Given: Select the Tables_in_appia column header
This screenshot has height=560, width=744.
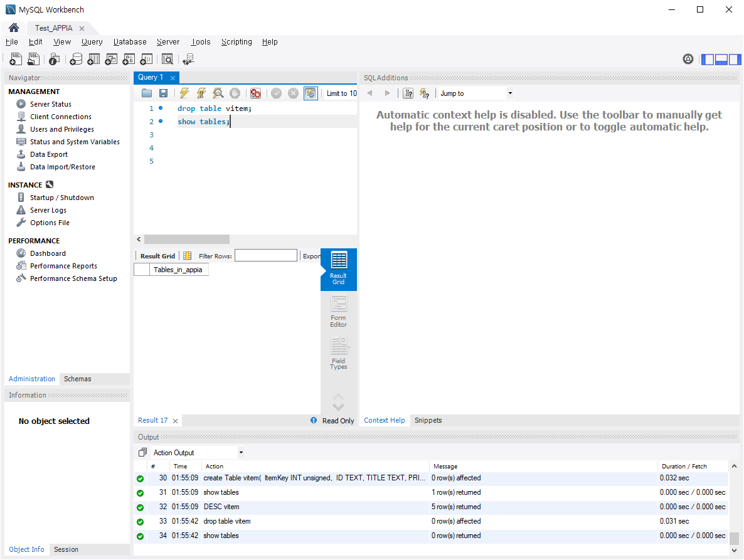Looking at the screenshot, I should click(x=178, y=269).
